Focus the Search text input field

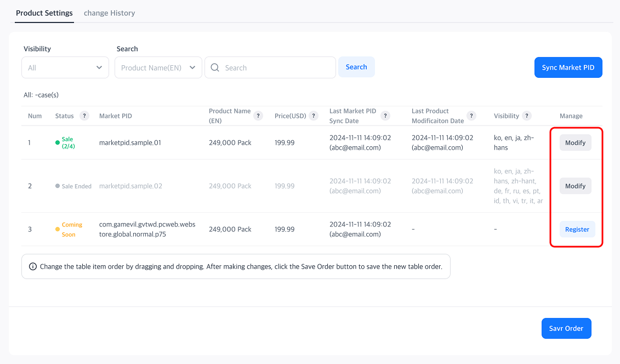[277, 67]
